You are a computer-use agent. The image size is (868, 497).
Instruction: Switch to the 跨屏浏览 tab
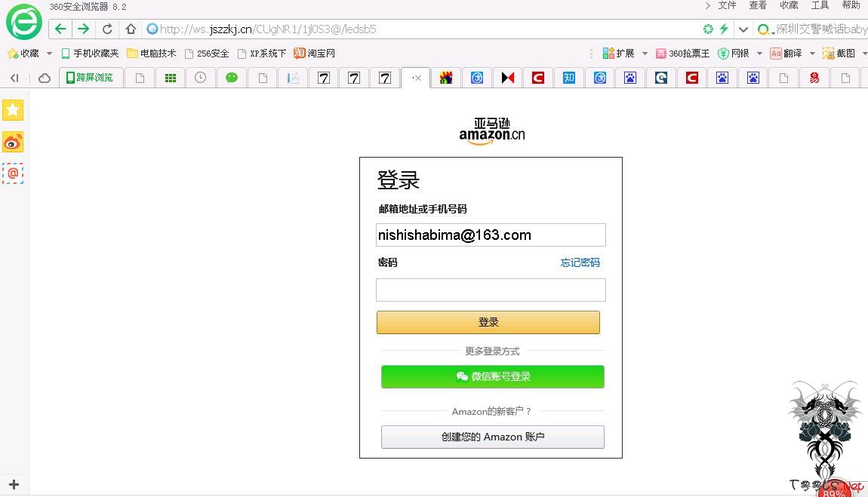pyautogui.click(x=91, y=78)
